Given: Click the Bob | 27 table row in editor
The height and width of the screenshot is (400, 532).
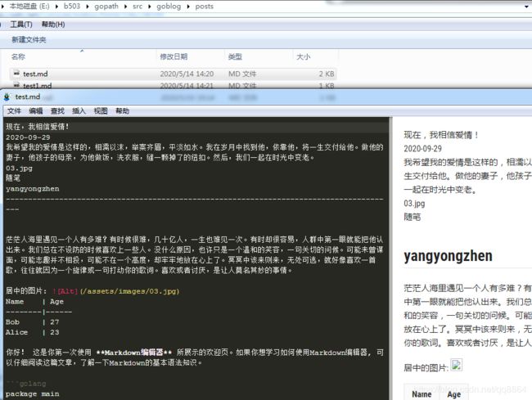Looking at the screenshot, I should 32,322.
